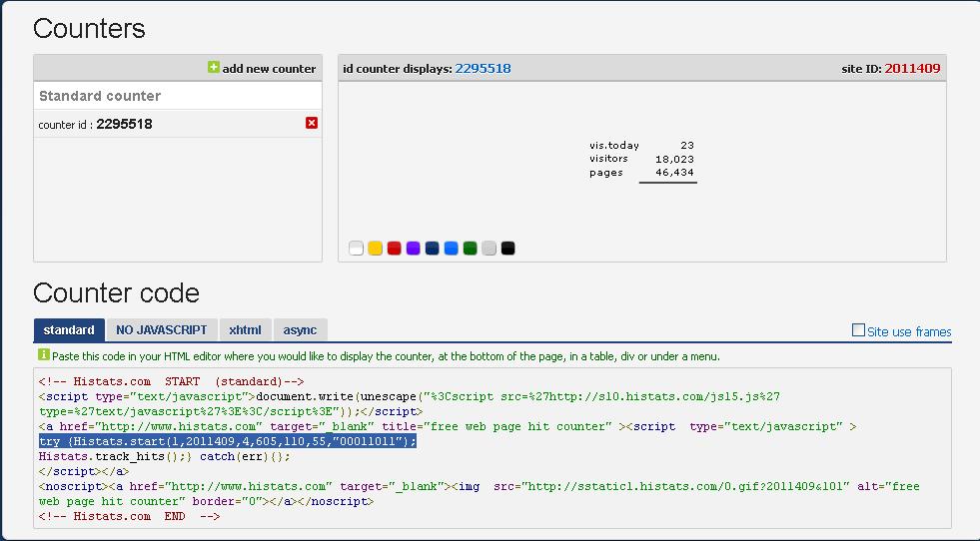Click the highlighted Histats.start code line

point(228,441)
